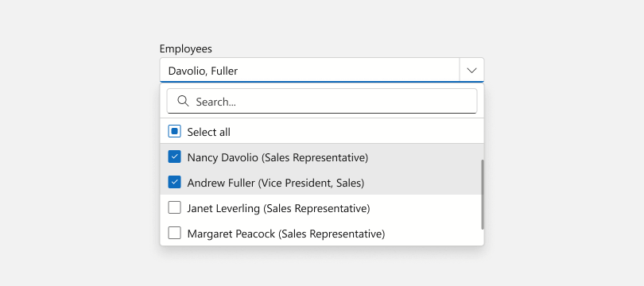Click the "Select all" label text
Viewport: 644px width, 286px height.
click(208, 132)
